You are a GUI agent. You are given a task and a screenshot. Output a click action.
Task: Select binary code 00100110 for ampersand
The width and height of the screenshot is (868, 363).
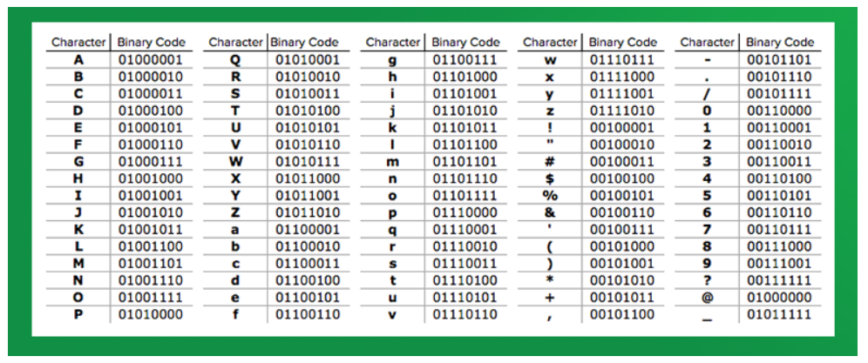[x=621, y=212]
